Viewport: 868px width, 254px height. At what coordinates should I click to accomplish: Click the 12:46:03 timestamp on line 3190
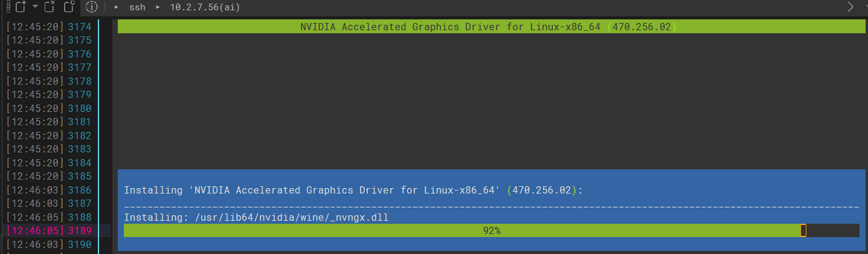click(x=35, y=244)
